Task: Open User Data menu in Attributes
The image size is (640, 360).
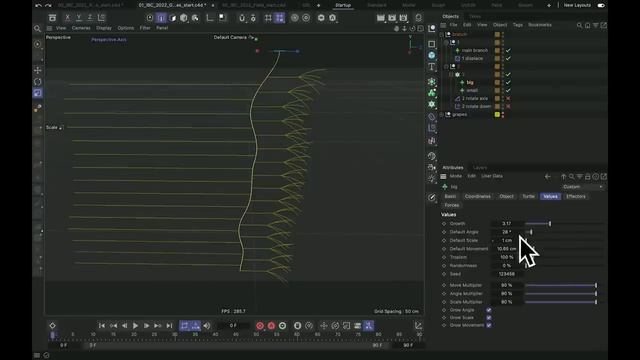Action: click(492, 176)
